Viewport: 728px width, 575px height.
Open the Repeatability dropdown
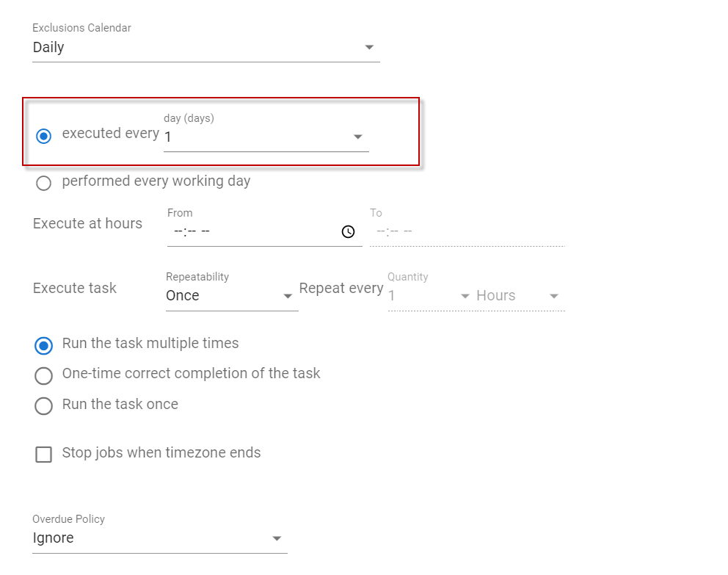232,296
